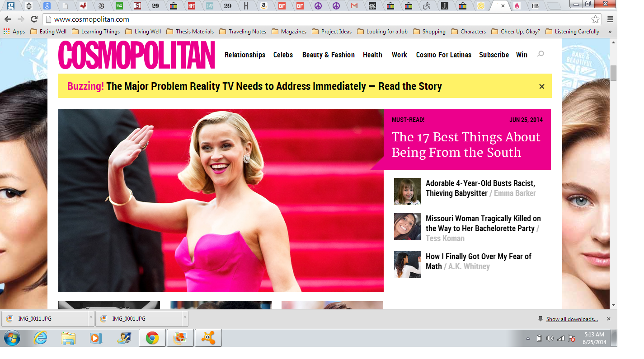This screenshot has height=359, width=644.
Task: Open the Celebs nav menu
Action: point(283,55)
